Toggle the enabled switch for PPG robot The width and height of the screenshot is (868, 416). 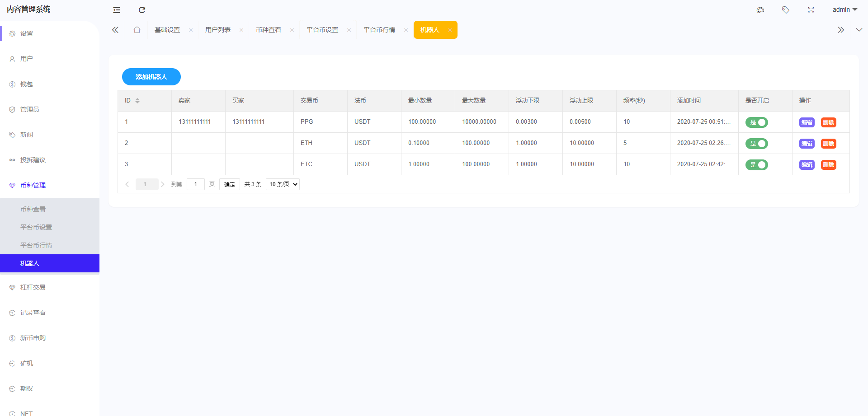[757, 122]
